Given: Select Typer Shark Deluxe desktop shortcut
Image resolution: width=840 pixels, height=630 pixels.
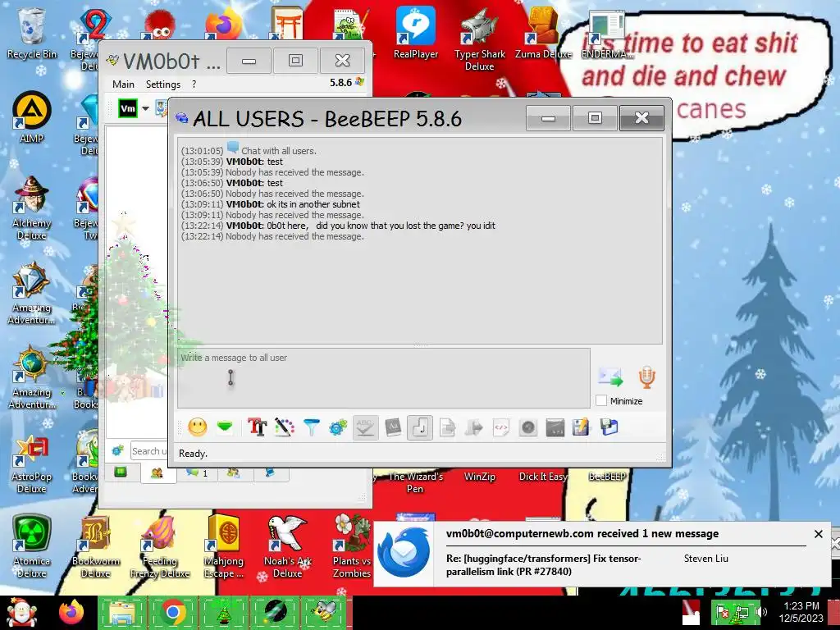Looking at the screenshot, I should (479, 39).
